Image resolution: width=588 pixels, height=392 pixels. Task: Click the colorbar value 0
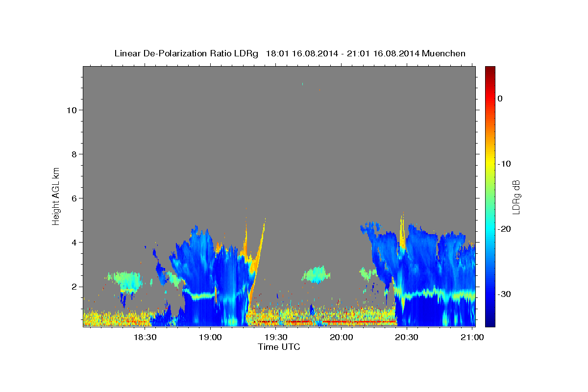pyautogui.click(x=500, y=98)
